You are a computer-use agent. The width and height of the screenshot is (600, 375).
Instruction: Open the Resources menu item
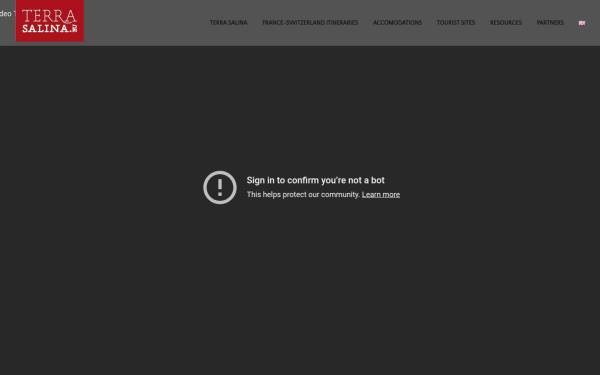click(x=505, y=23)
